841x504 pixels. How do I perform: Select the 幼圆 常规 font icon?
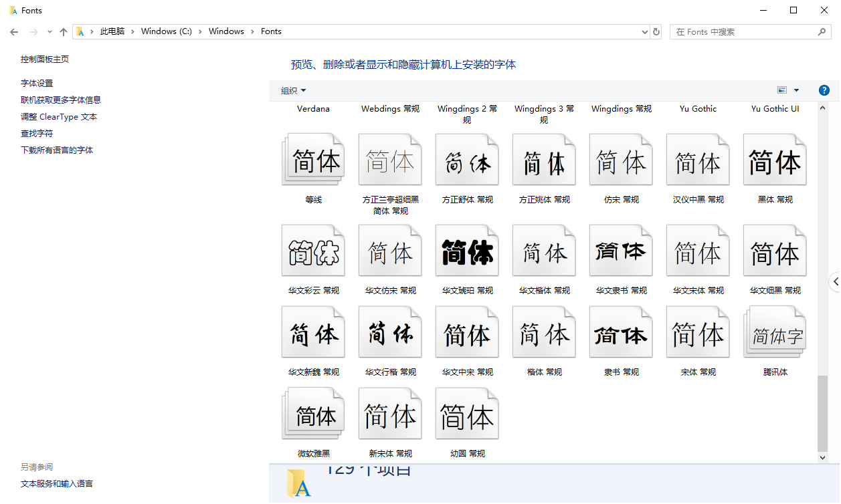click(467, 414)
